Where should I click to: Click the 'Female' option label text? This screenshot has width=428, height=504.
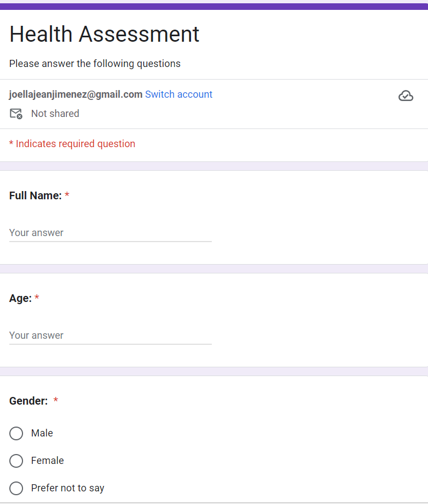pyautogui.click(x=48, y=461)
